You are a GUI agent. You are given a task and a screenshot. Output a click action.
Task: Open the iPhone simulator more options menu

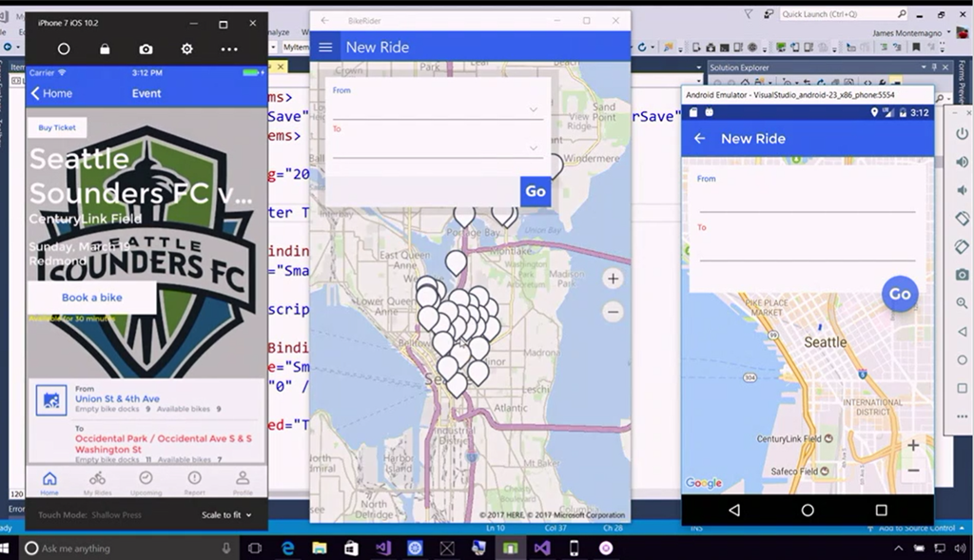pyautogui.click(x=229, y=49)
